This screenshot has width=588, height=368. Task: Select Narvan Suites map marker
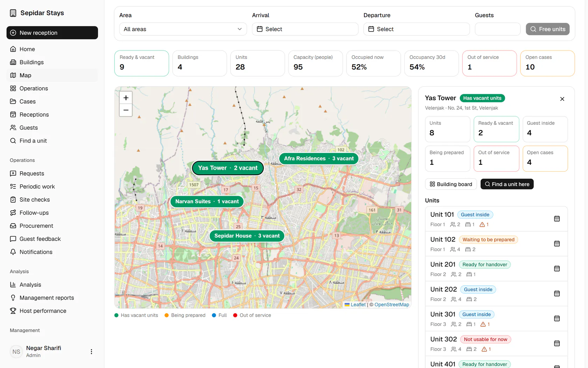[207, 202]
